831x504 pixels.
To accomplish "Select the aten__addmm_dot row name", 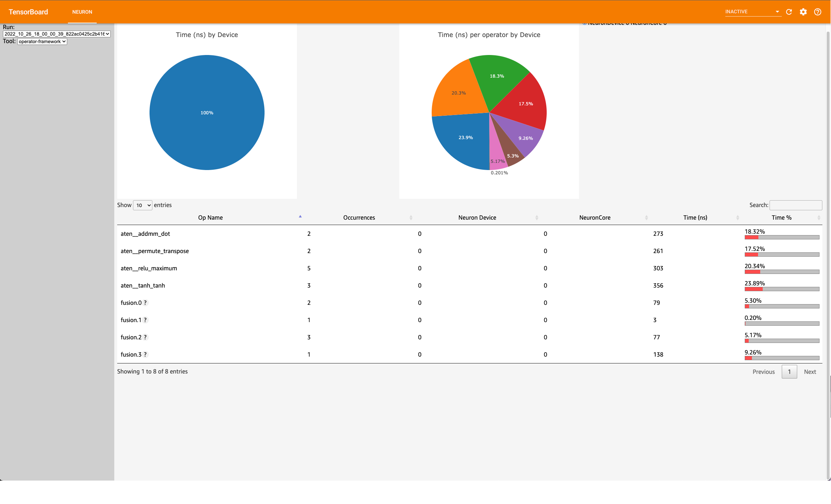I will point(145,234).
